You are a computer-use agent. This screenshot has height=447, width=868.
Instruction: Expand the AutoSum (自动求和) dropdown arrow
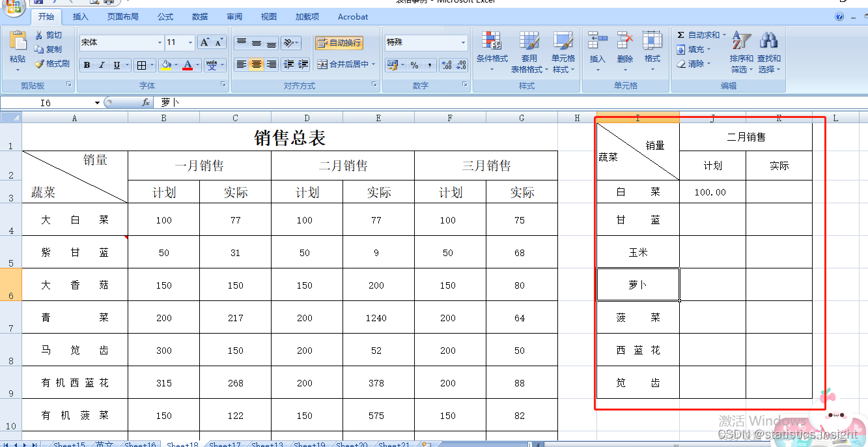(724, 35)
